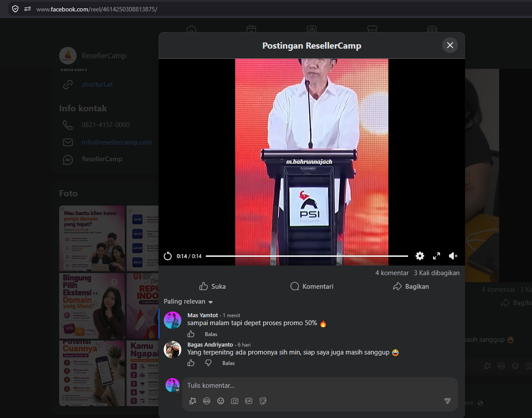Click the m.bahrunnajach video watermark text

coord(309,162)
